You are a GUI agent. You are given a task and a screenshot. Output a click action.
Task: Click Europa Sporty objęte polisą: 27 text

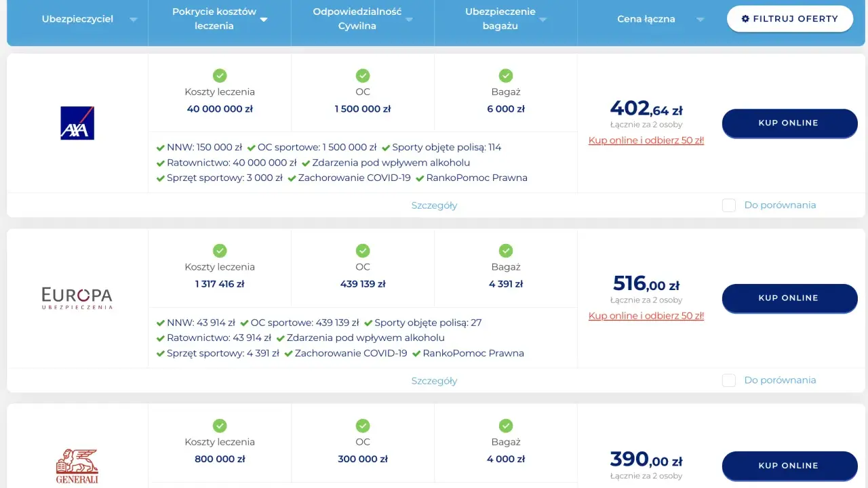point(428,323)
